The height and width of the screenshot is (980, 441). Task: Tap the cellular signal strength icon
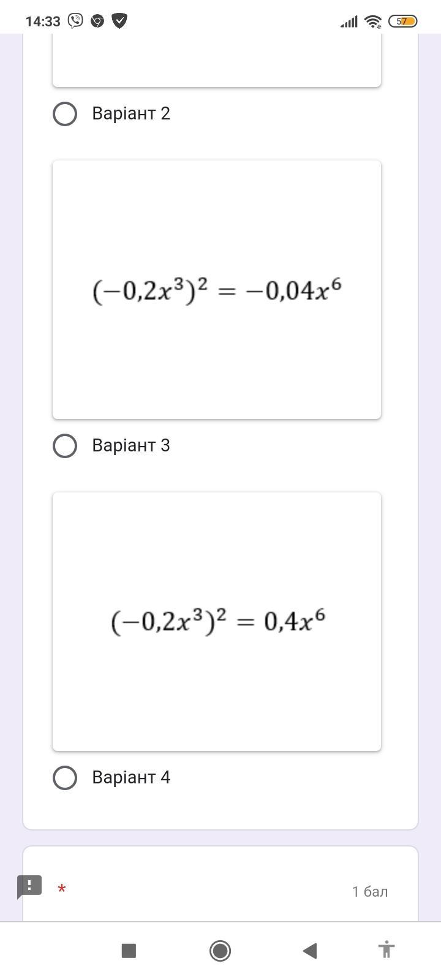(x=349, y=23)
